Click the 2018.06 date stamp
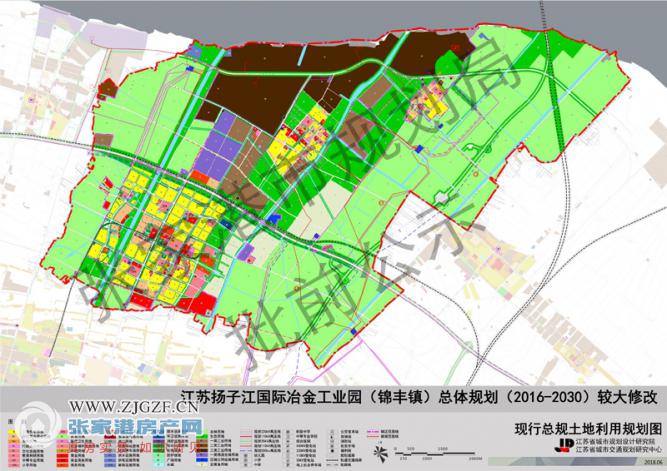The image size is (667, 471). pyautogui.click(x=653, y=464)
